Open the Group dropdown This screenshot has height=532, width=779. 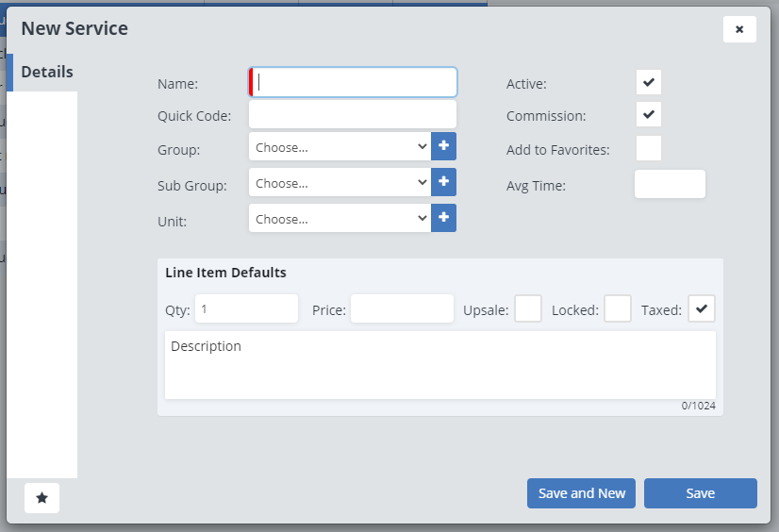click(x=340, y=147)
